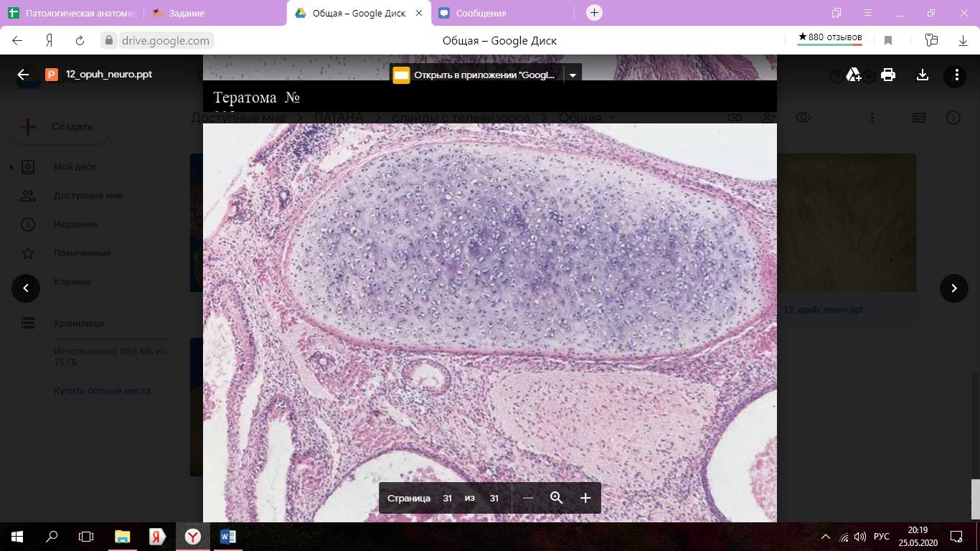
Task: Open Microsoft Word from the taskbar
Action: [x=228, y=537]
